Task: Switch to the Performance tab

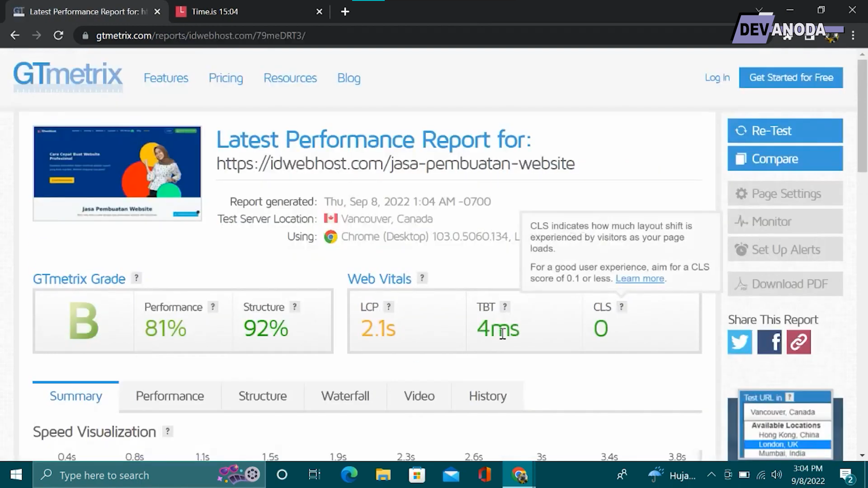Action: tap(170, 396)
